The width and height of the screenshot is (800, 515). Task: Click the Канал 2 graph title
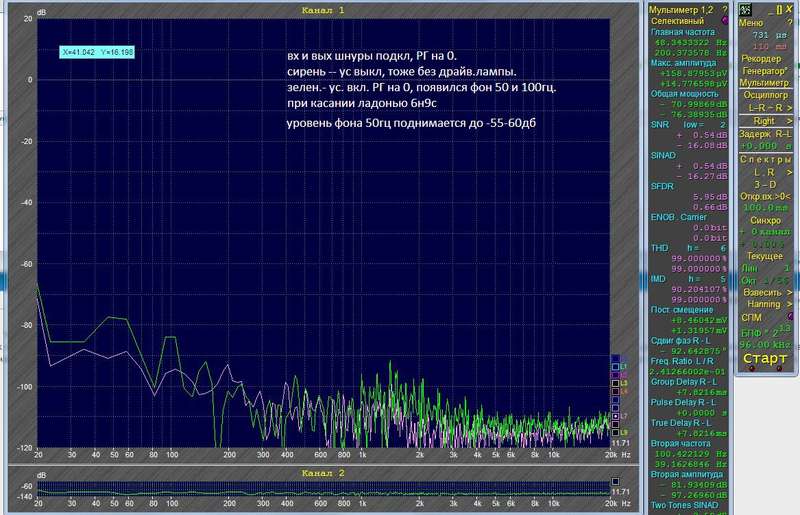click(322, 473)
